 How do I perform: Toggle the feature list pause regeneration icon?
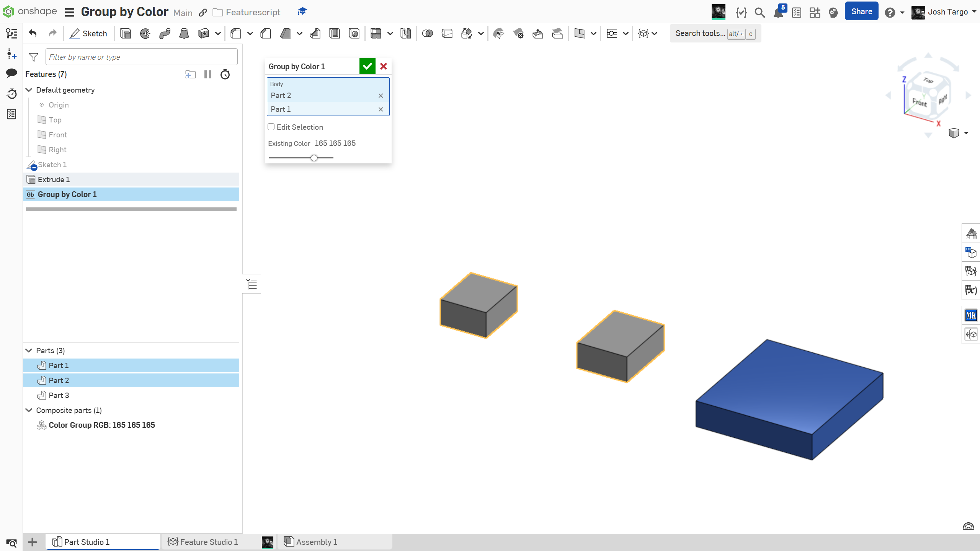[x=208, y=74]
